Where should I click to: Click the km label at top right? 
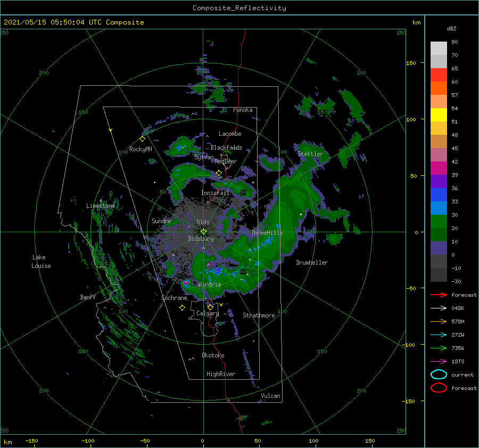(x=416, y=22)
